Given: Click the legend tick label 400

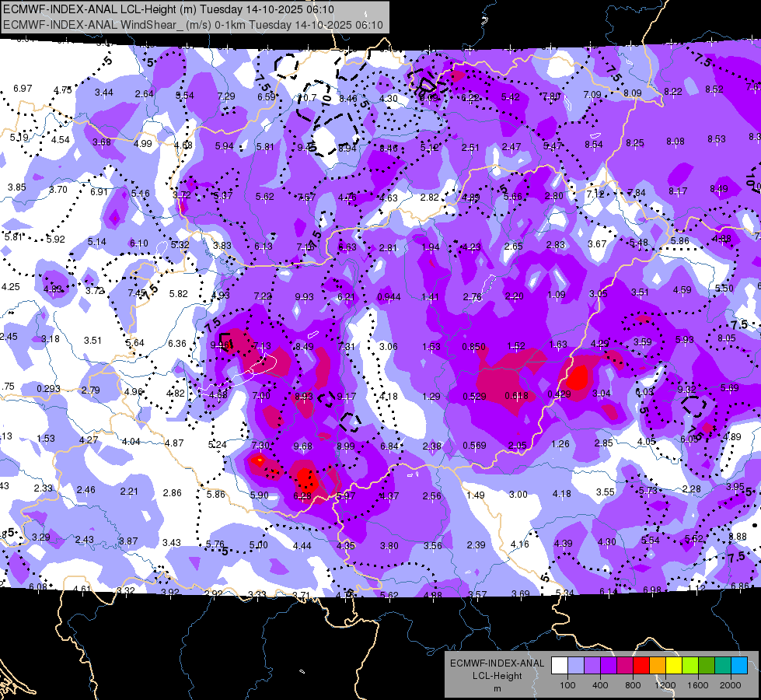Looking at the screenshot, I should tap(600, 685).
